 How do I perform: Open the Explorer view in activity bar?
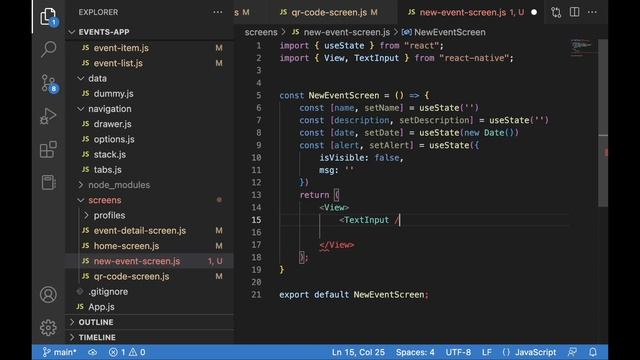48,17
